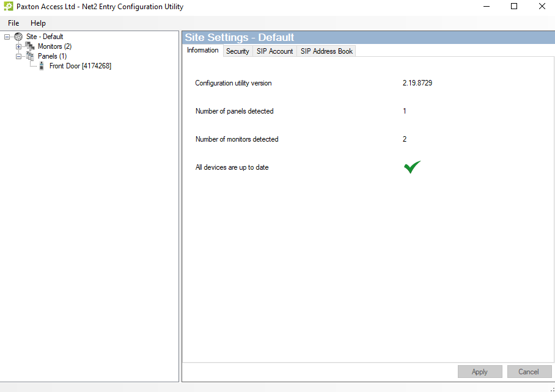Click the Front Door panel device icon

(x=42, y=66)
